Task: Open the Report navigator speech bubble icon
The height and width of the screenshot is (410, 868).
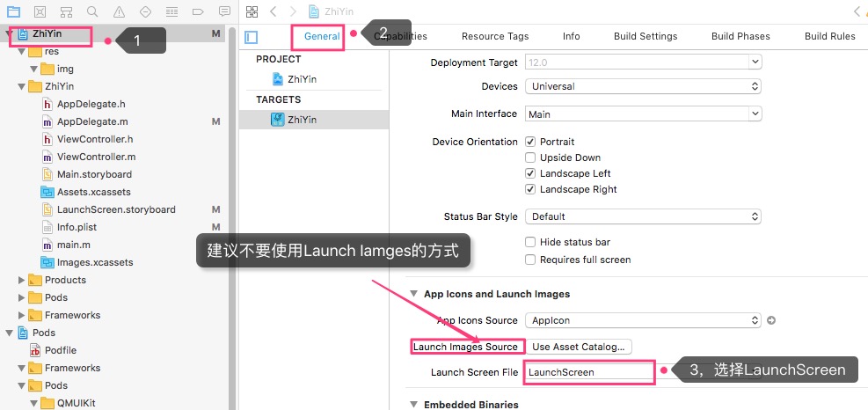Action: click(224, 11)
